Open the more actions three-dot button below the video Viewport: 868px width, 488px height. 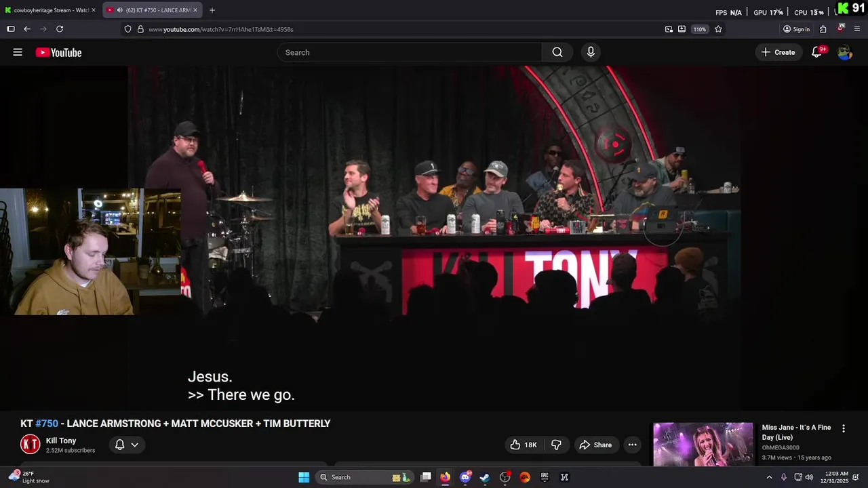[632, 445]
